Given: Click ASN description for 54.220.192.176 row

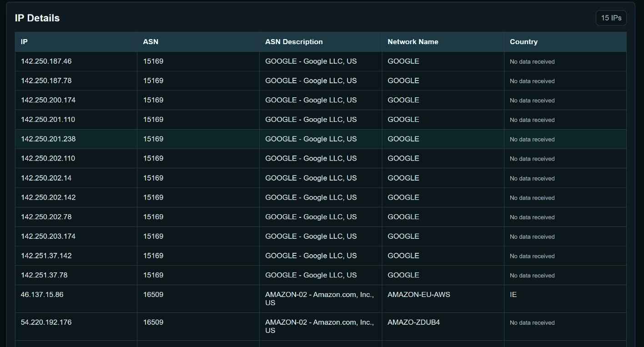Looking at the screenshot, I should tap(319, 327).
